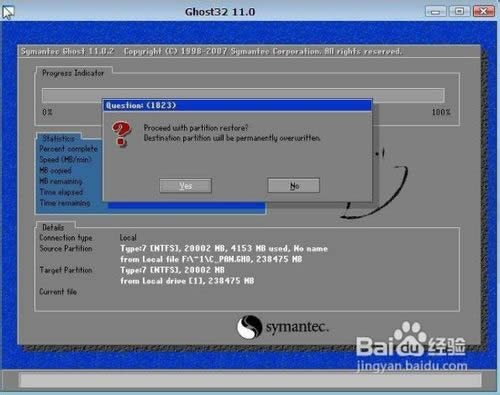The image size is (500, 395).
Task: Click the 'from Local file F:\~1\C_PAN.GHO' line
Action: [x=211, y=259]
